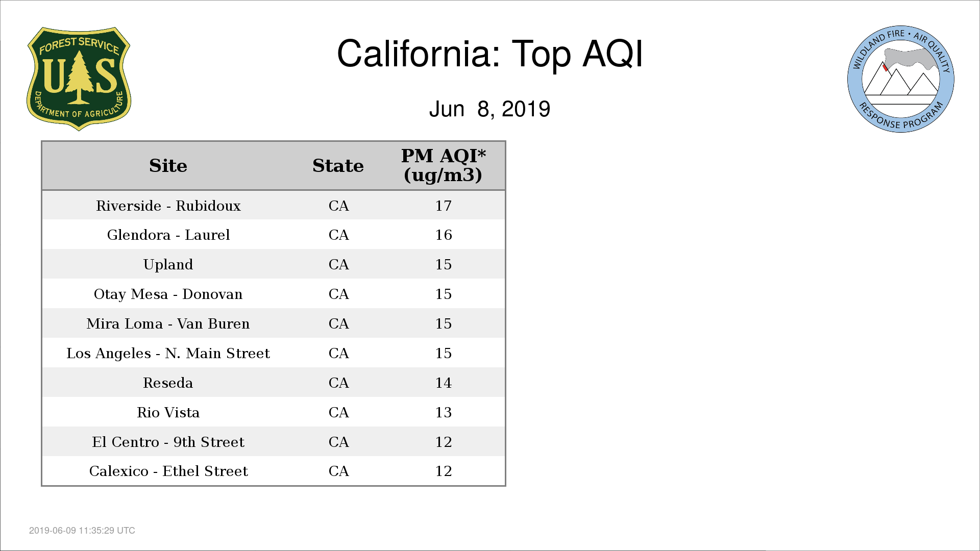Click the Wildland Fire Air Quality Response Program logo

click(x=901, y=79)
